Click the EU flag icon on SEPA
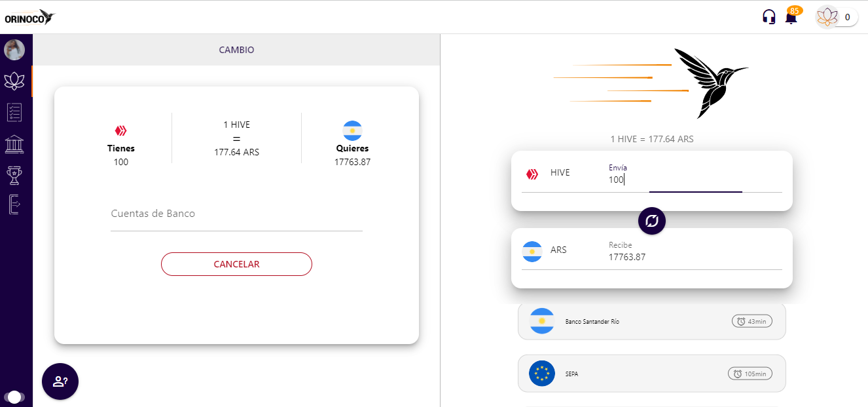The height and width of the screenshot is (407, 868). (x=542, y=374)
